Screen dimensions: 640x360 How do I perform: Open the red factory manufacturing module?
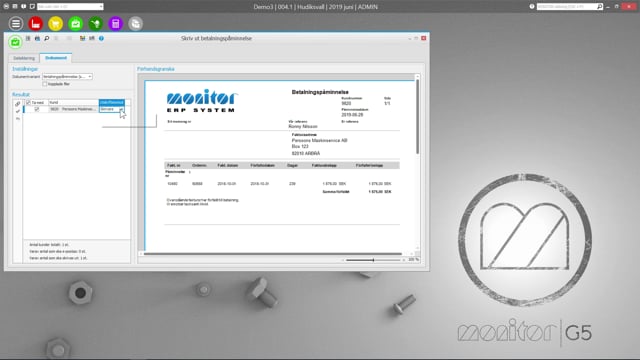[36, 24]
